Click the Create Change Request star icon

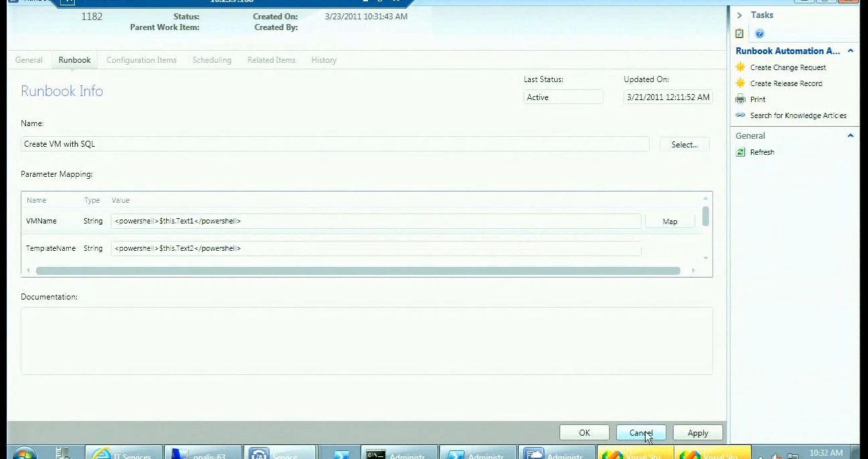point(740,67)
